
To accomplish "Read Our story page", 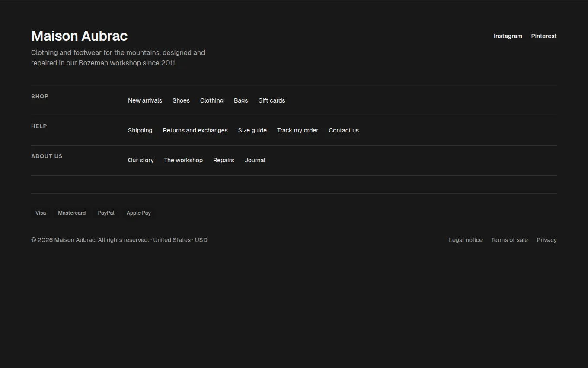I will 141,160.
